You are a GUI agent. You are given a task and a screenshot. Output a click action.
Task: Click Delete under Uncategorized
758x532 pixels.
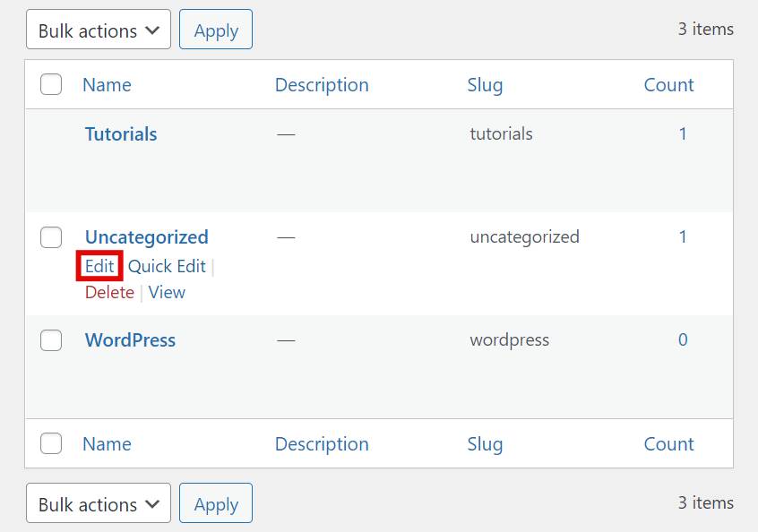109,292
